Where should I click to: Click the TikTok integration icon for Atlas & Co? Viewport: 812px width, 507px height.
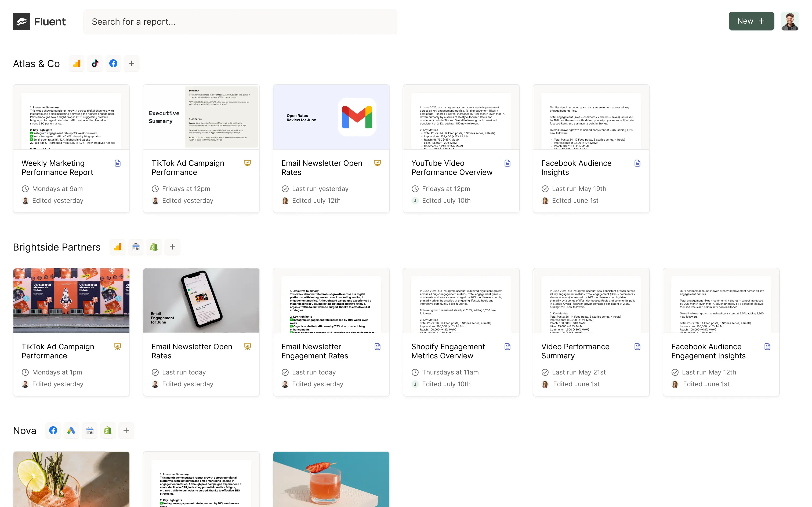tap(95, 63)
